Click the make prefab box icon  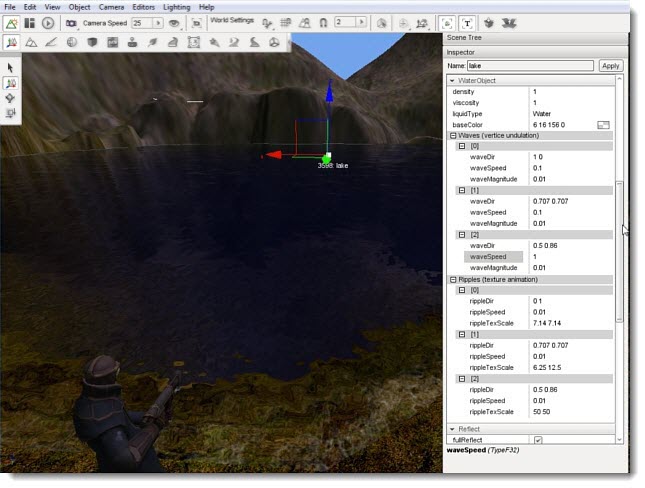(489, 23)
